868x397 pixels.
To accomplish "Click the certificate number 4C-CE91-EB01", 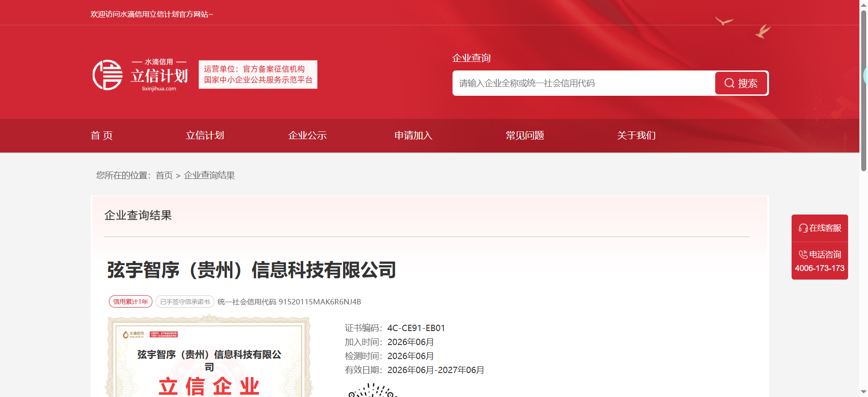I will point(416,328).
